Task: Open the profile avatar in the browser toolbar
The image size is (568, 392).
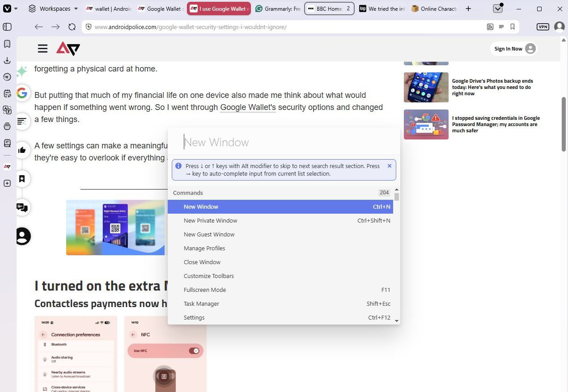Action: (x=559, y=27)
